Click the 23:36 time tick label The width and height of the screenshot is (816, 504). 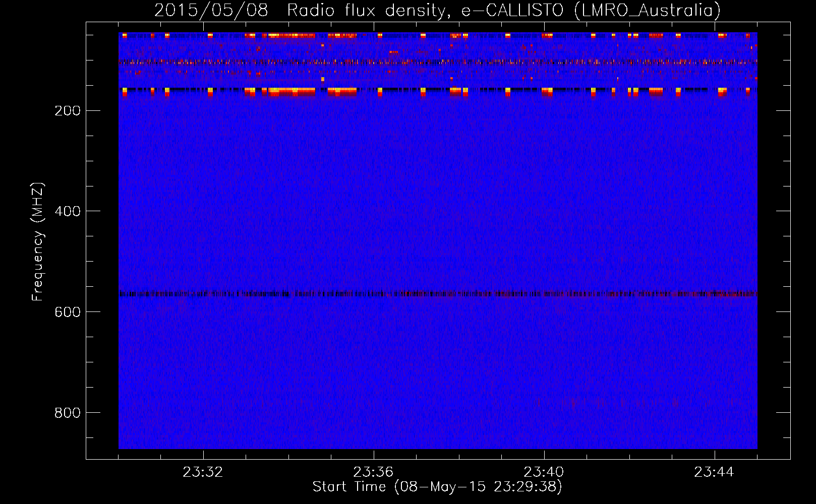(373, 472)
